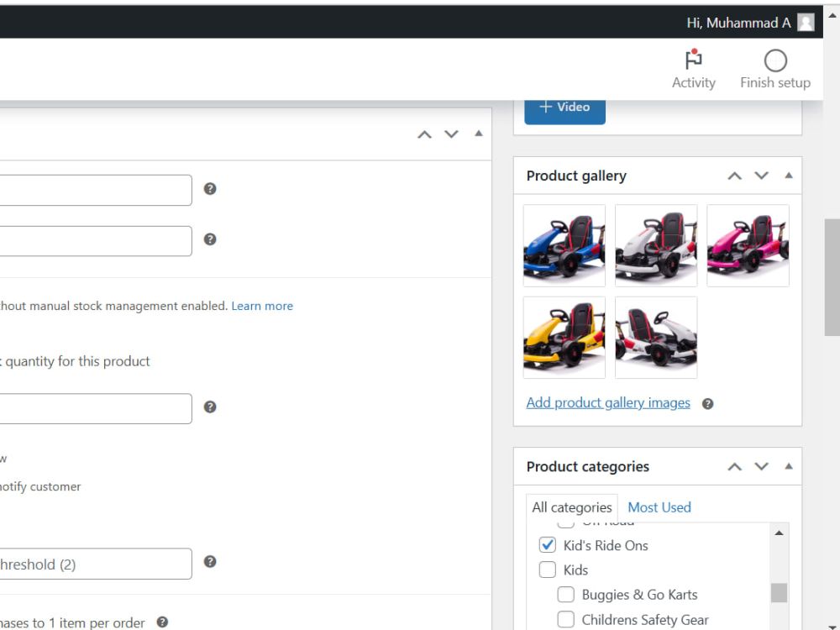Click the help icon beside the first input field
Viewport: 840px width, 630px height.
(210, 188)
